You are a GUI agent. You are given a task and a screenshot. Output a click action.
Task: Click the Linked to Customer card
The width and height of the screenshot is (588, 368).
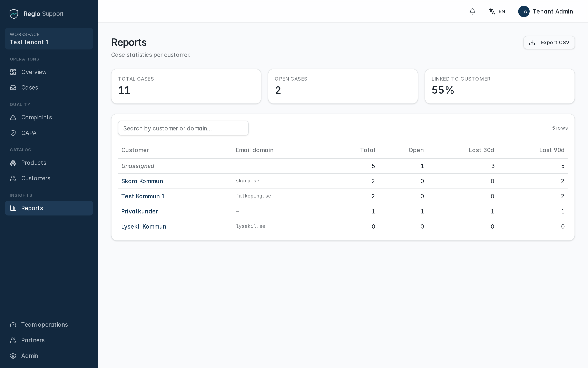click(x=500, y=86)
